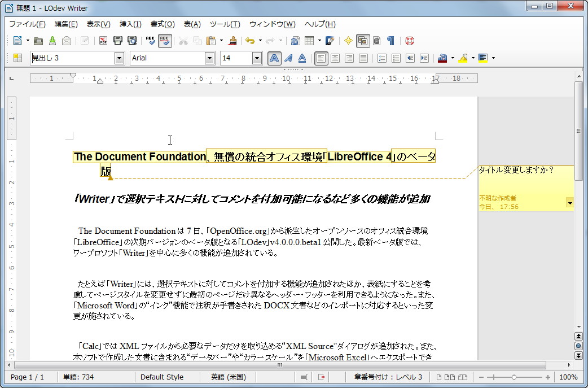Open the ツール(T) menu
The width and height of the screenshot is (588, 388).
point(225,24)
